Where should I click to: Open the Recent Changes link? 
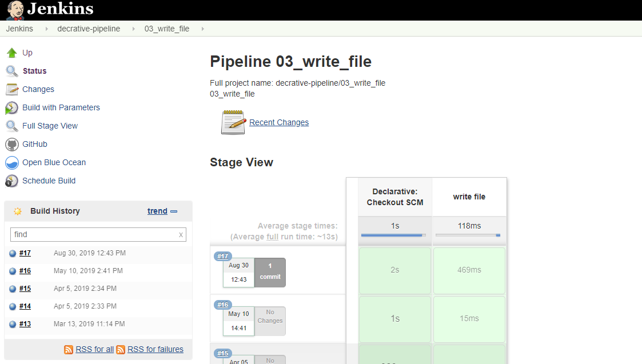point(278,122)
